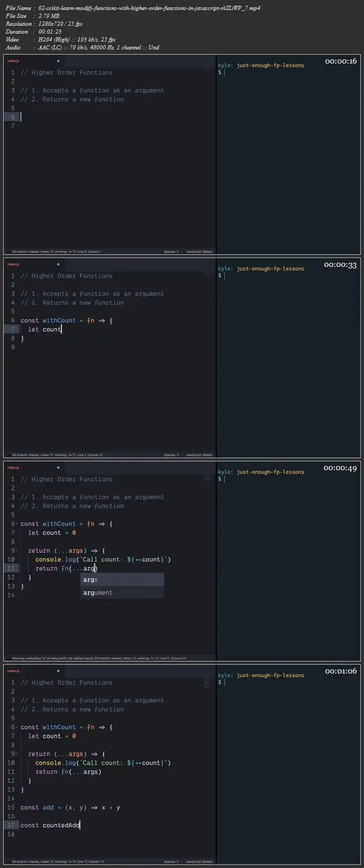Click the File Name value ending in .mp4
The width and height of the screenshot is (364, 868).
click(x=149, y=8)
